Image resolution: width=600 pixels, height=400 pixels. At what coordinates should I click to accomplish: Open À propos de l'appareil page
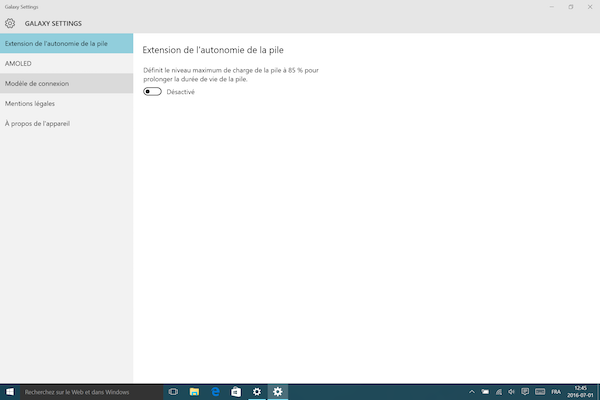pos(67,124)
